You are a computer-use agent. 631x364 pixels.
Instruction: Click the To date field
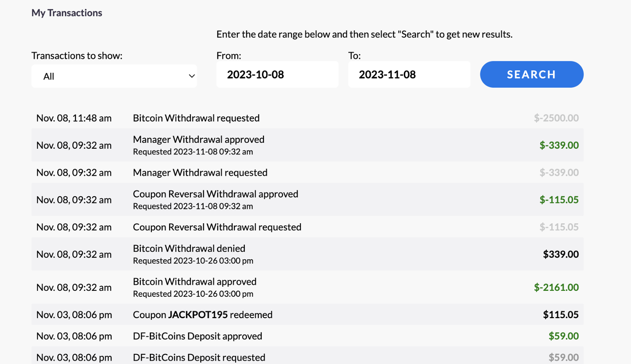coord(409,74)
